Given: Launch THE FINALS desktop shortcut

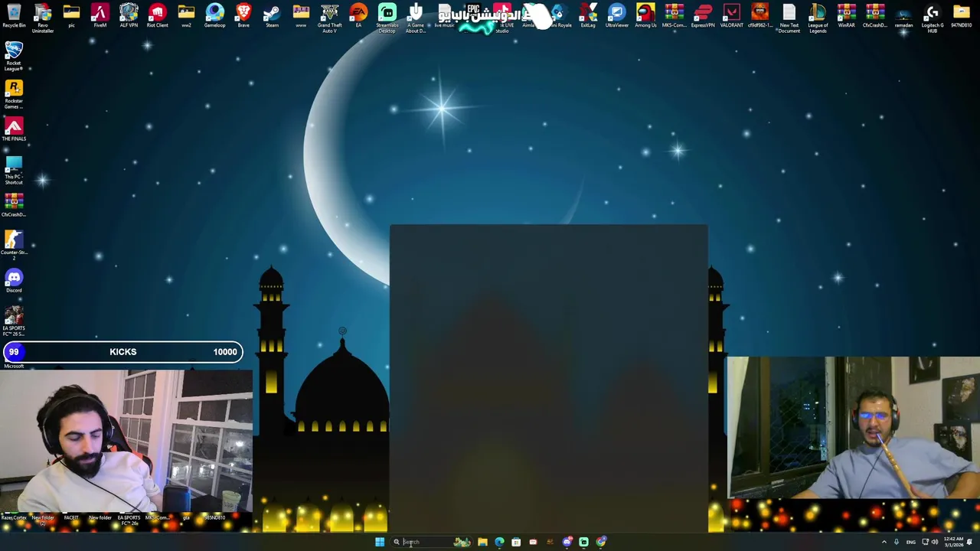Looking at the screenshot, I should (14, 129).
